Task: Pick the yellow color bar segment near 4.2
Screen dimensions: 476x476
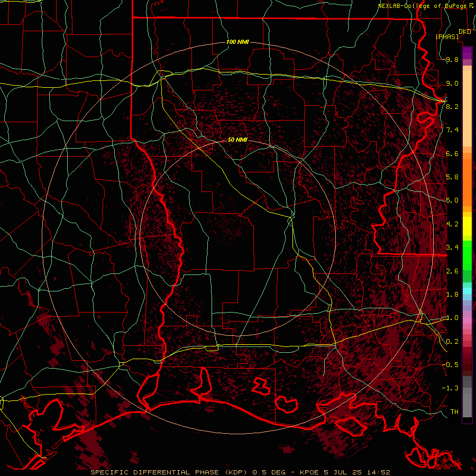Action: [x=467, y=226]
